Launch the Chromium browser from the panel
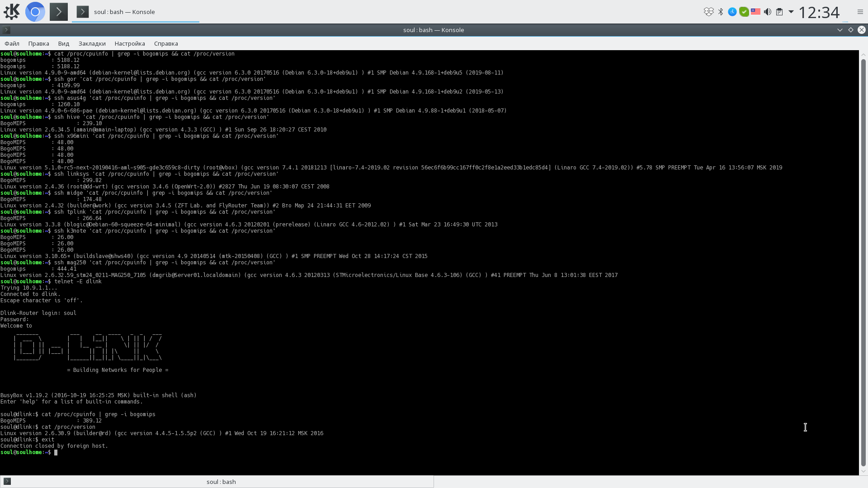Image resolution: width=868 pixels, height=488 pixels. (x=35, y=12)
